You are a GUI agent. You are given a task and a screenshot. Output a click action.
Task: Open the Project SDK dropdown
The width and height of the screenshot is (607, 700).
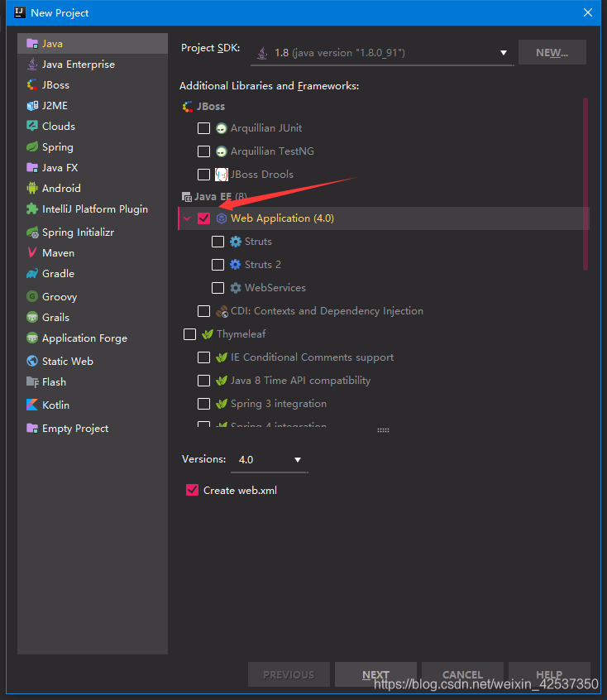pyautogui.click(x=383, y=53)
